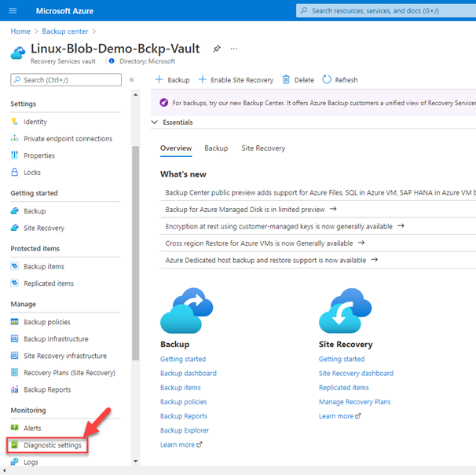Open the Backup dashboard link
Viewport: 476px width, 475px height.
tap(188, 374)
